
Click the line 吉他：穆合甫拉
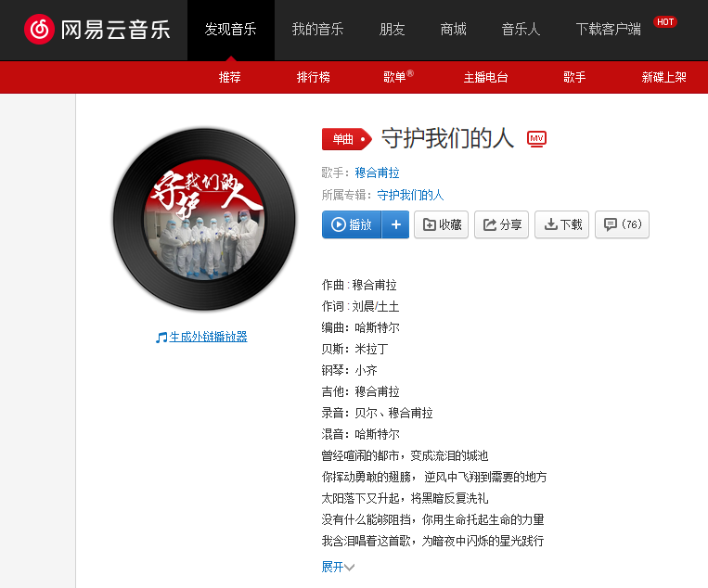pyautogui.click(x=360, y=391)
